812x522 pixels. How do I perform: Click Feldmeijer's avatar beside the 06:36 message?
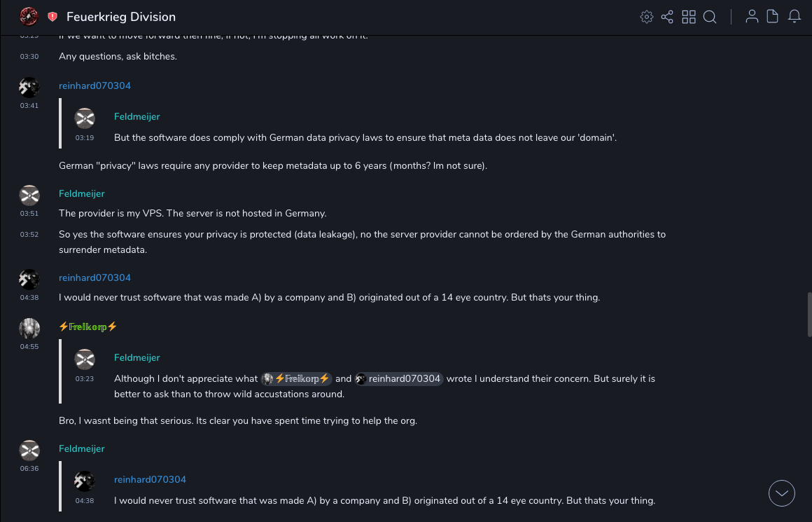[29, 450]
